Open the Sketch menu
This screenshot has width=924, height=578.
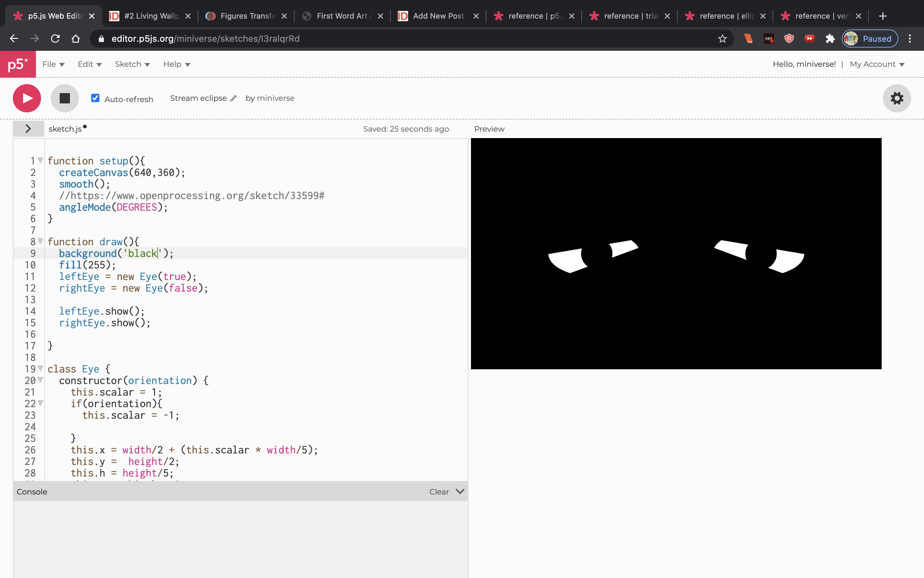pos(132,64)
